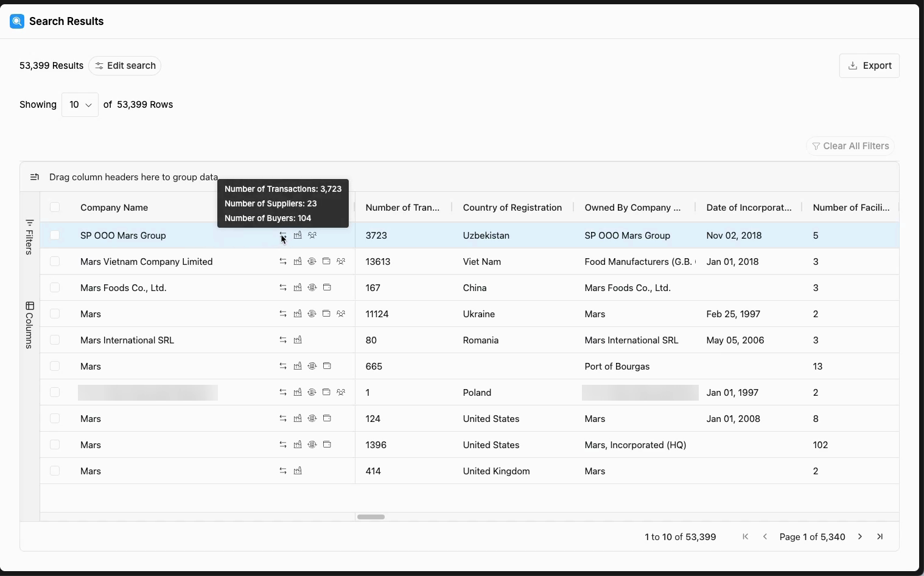Image resolution: width=924 pixels, height=576 pixels.
Task: Click wallet icon in the Mars, Incorporated (HQ) row
Action: (327, 444)
